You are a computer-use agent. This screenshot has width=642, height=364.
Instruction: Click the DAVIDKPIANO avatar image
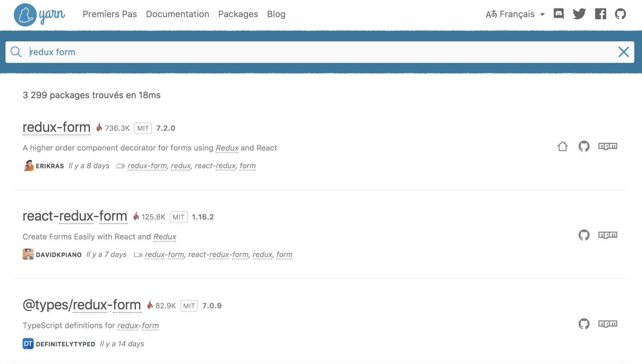pyautogui.click(x=28, y=254)
